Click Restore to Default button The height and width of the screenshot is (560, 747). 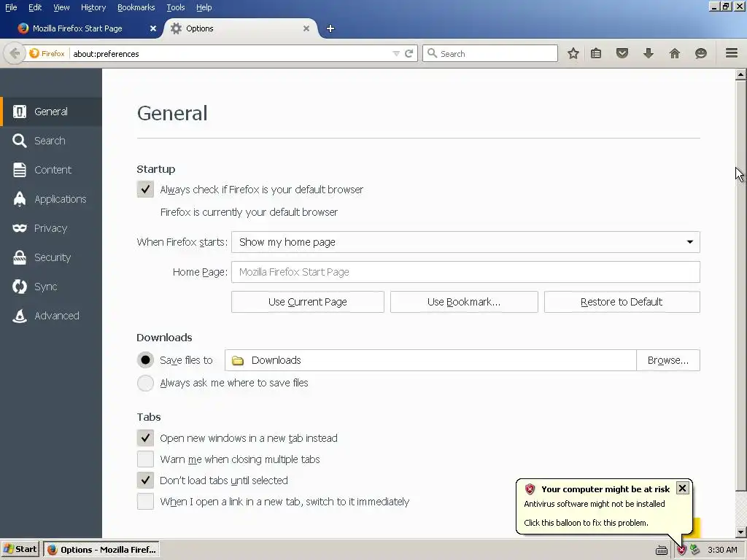[622, 302]
